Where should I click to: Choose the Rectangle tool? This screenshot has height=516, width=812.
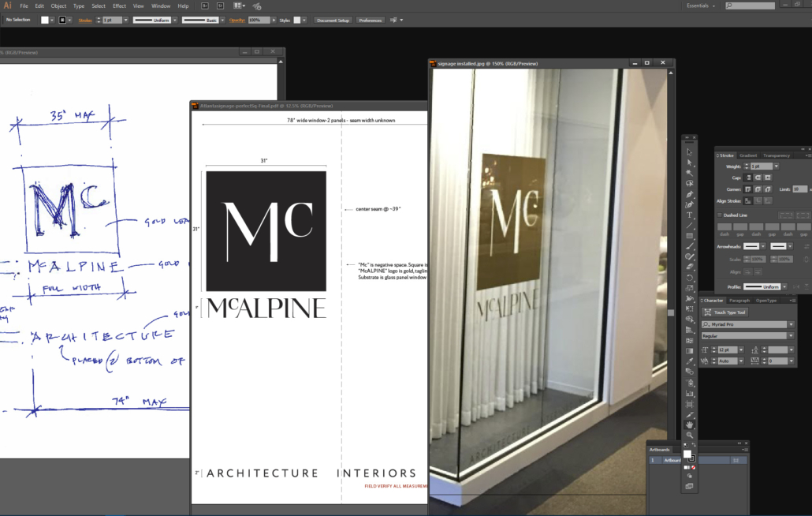pyautogui.click(x=689, y=236)
